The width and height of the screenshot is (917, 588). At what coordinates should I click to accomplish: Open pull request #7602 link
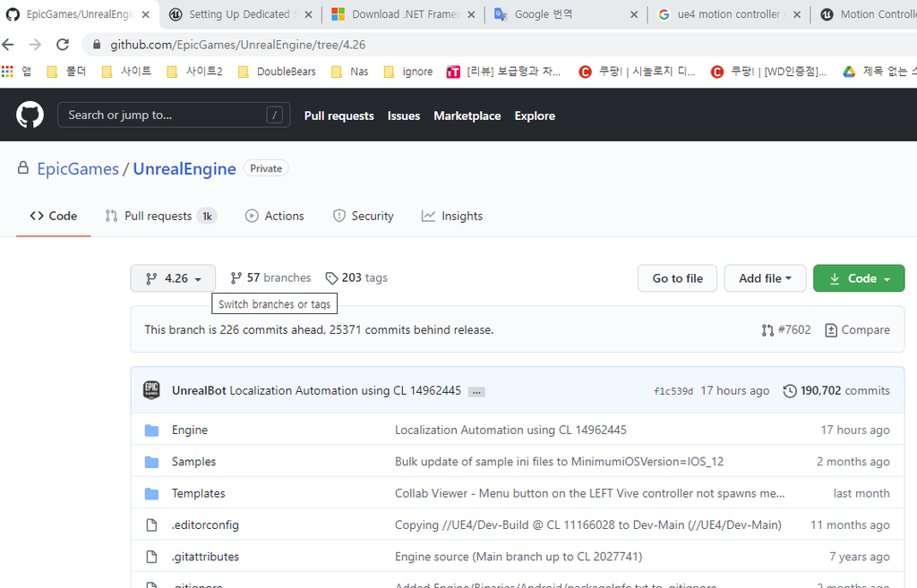(786, 329)
